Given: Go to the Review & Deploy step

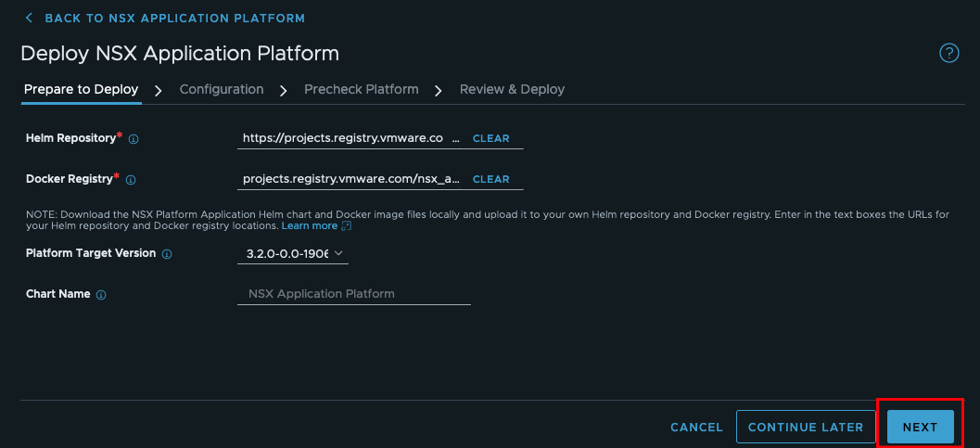Looking at the screenshot, I should (512, 89).
